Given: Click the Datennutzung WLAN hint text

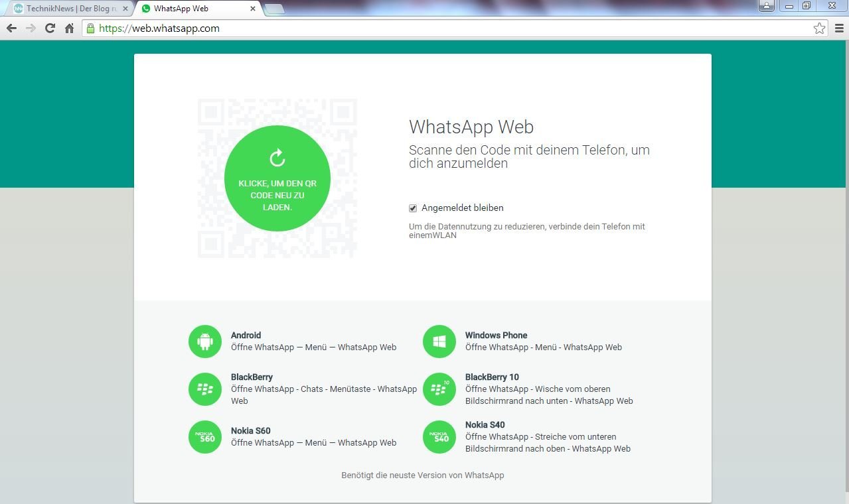Looking at the screenshot, I should pyautogui.click(x=527, y=231).
